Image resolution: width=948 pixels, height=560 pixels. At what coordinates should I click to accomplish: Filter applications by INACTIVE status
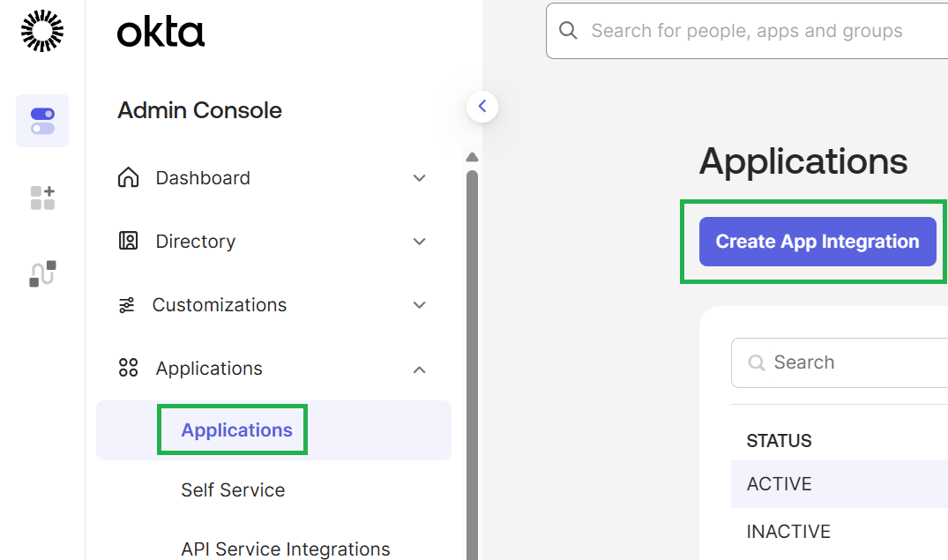point(788,531)
